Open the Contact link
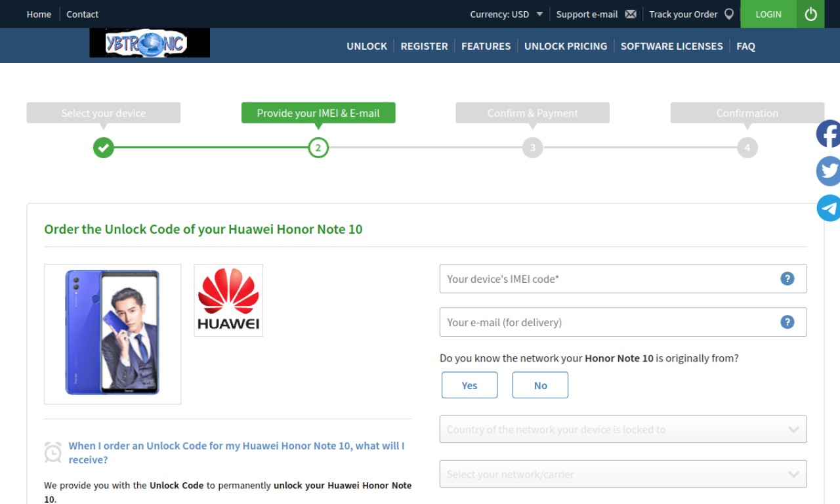The width and height of the screenshot is (840, 504). 82,14
